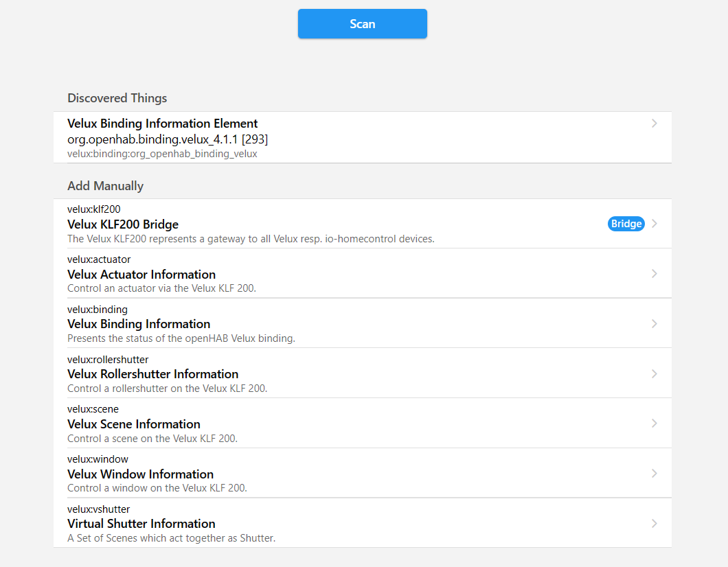Click velux:rollershutter type label
728x567 pixels.
(x=108, y=360)
